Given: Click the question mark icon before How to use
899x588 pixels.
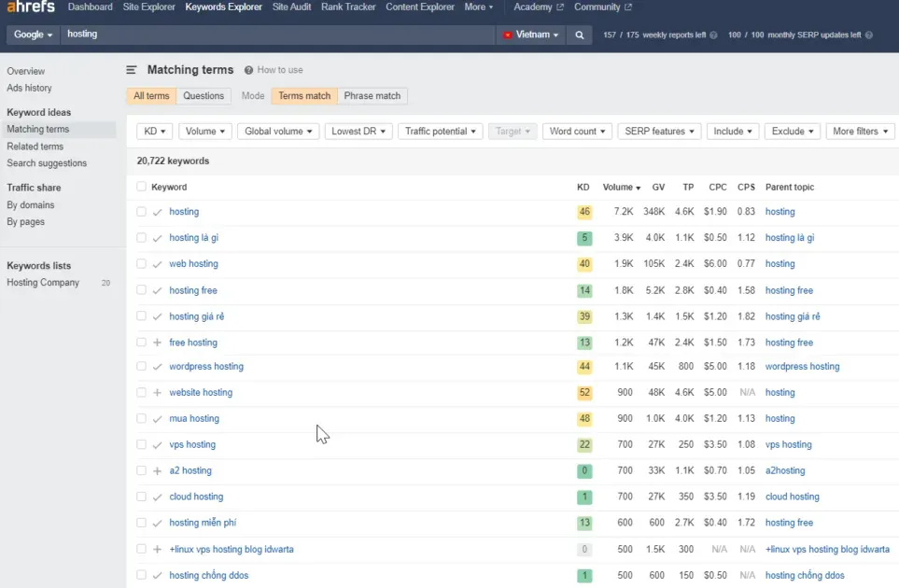Looking at the screenshot, I should (248, 70).
